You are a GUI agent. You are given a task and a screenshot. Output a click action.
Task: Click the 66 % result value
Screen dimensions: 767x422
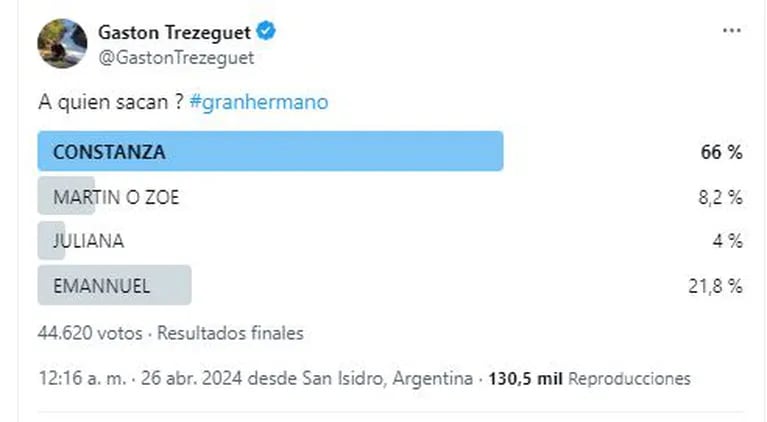click(721, 153)
